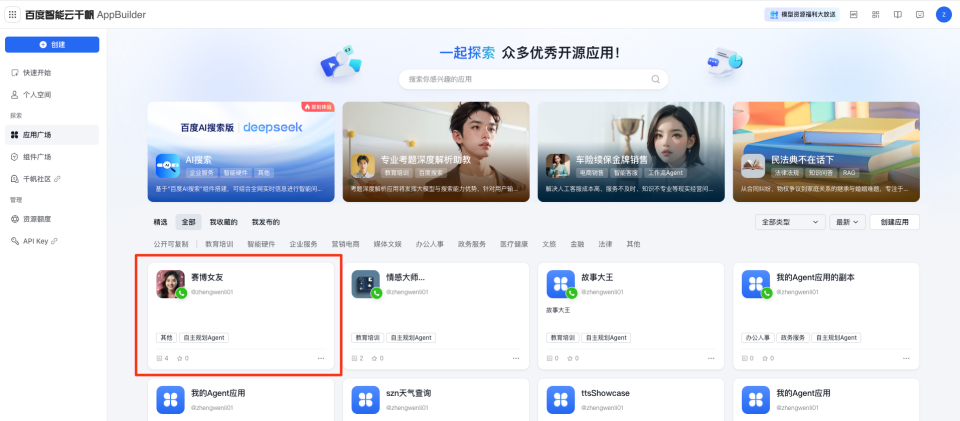Image resolution: width=960 pixels, height=421 pixels.
Task: Switch to the 我收藏的 tab
Action: click(x=223, y=222)
